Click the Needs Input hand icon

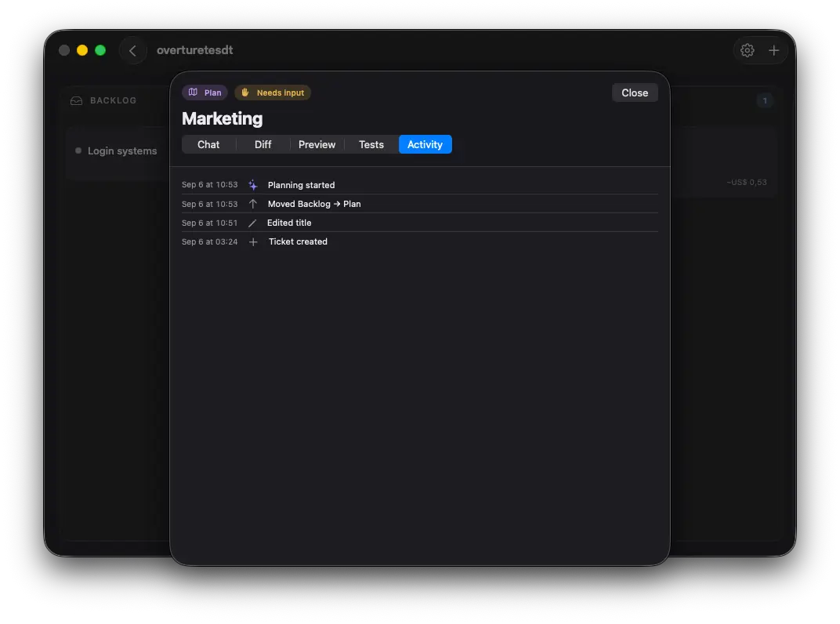pyautogui.click(x=244, y=93)
